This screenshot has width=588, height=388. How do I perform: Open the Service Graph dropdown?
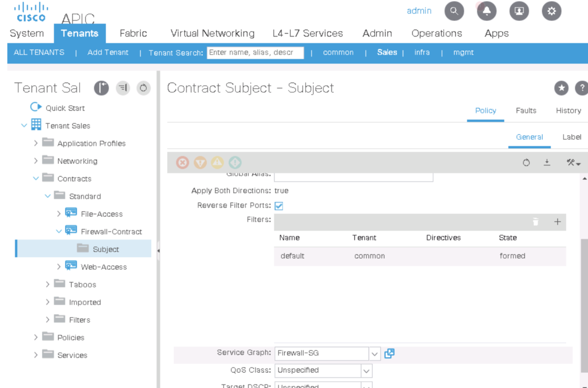(374, 353)
